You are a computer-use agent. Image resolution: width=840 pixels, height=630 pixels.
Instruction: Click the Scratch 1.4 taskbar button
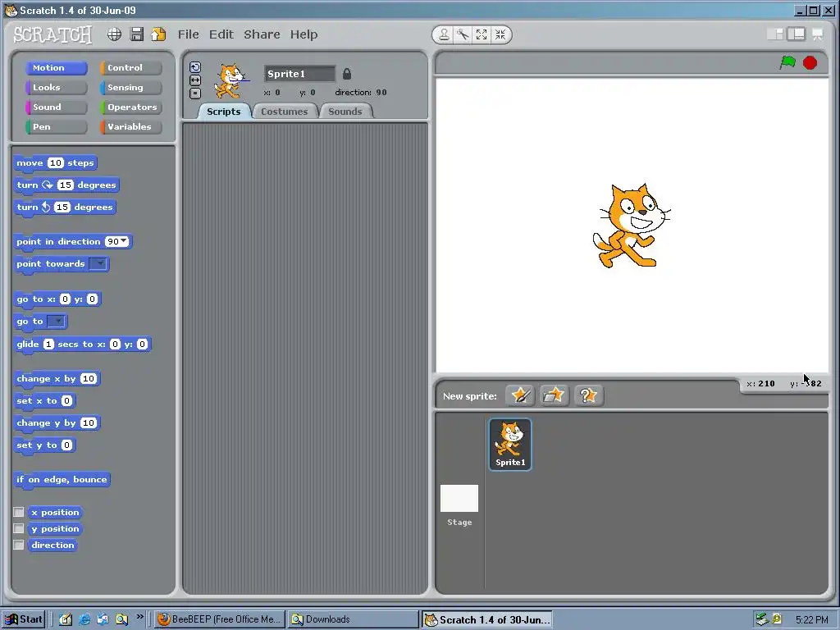point(487,619)
